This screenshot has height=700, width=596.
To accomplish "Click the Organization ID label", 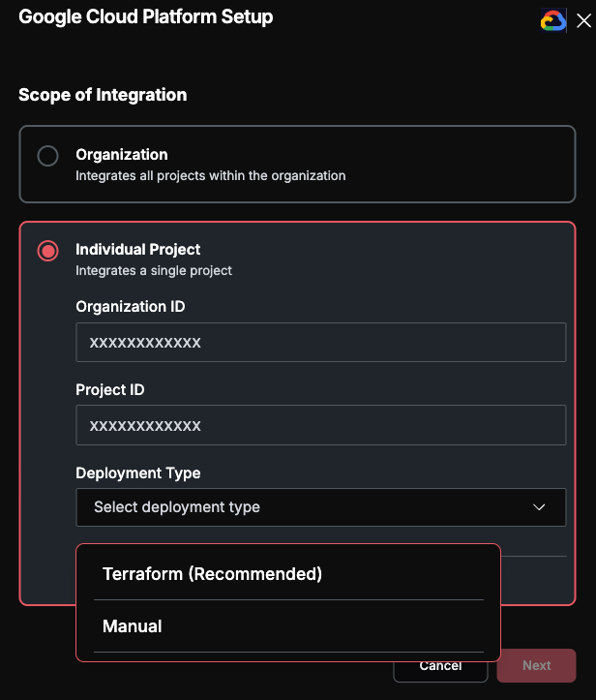I will pyautogui.click(x=131, y=306).
